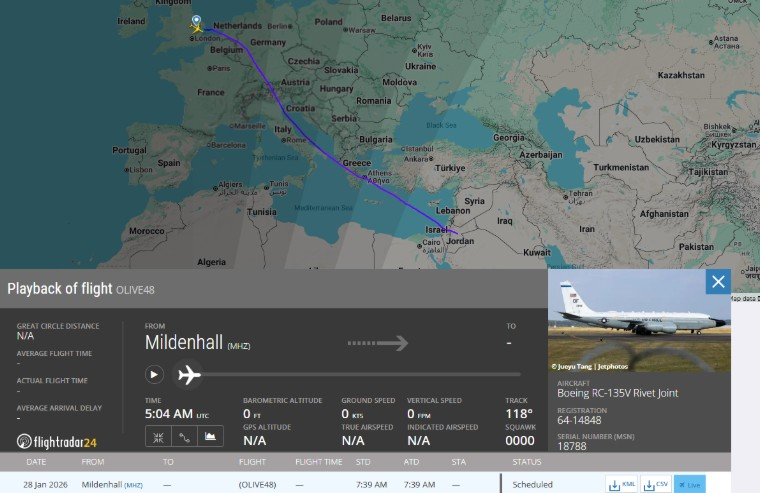
Task: Click the Flightradar24 logo
Action: (57, 441)
